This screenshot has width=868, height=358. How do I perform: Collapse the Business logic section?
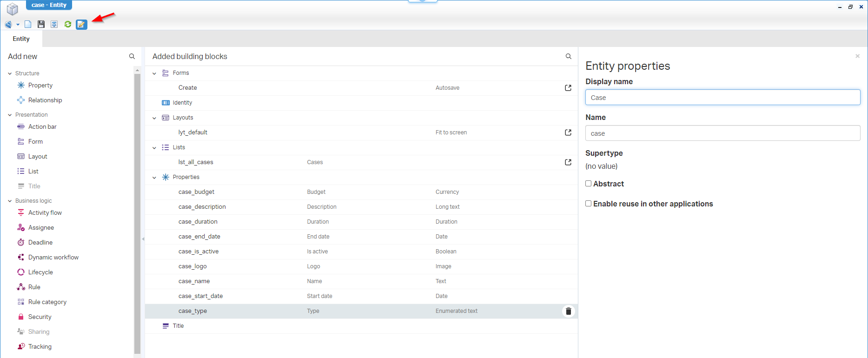point(10,201)
